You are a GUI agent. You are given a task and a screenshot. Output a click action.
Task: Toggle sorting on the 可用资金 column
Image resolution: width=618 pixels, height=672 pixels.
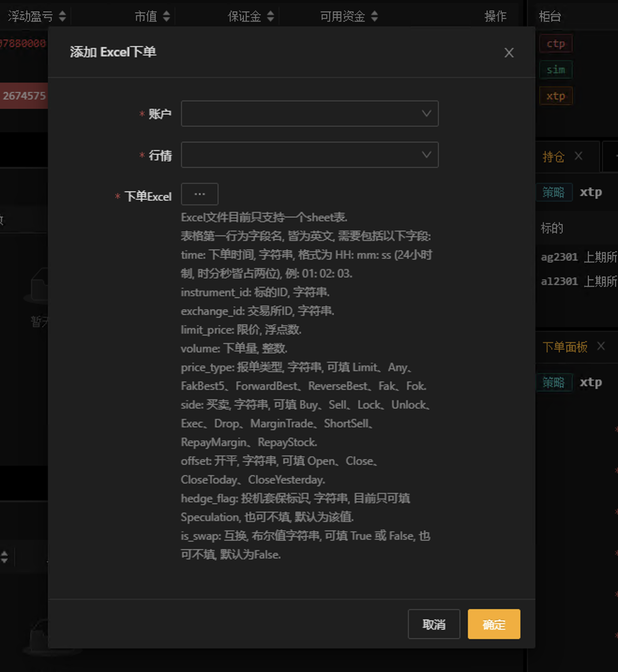tap(374, 15)
